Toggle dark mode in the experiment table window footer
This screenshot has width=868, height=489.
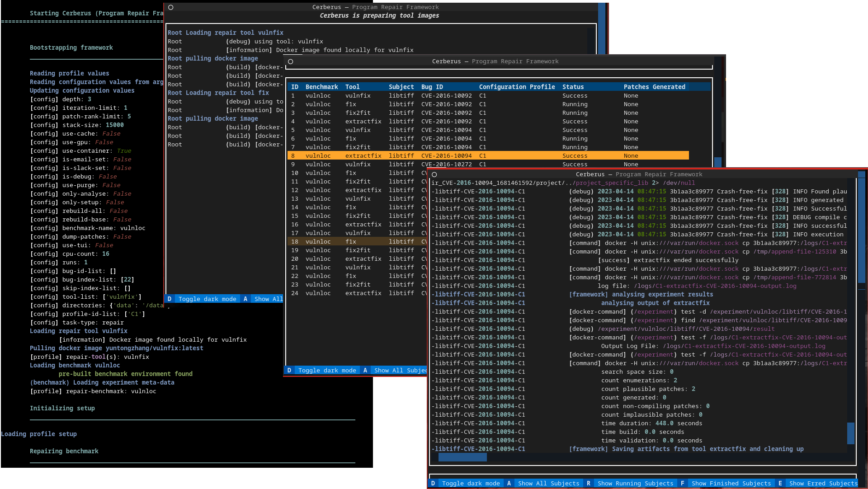(326, 370)
